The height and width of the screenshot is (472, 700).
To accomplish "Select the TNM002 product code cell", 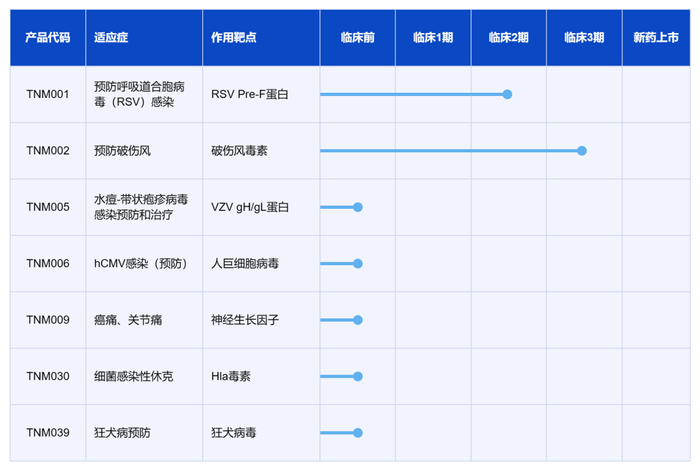I will coord(48,151).
